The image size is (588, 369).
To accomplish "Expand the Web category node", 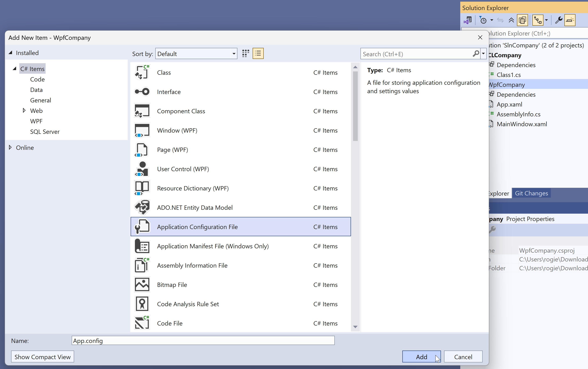I will [x=24, y=111].
